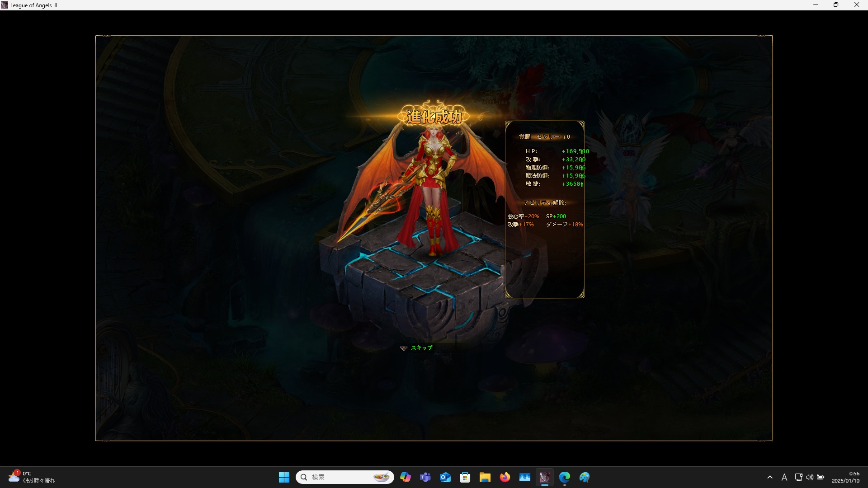Expand hidden system tray icons chevron

tap(770, 477)
